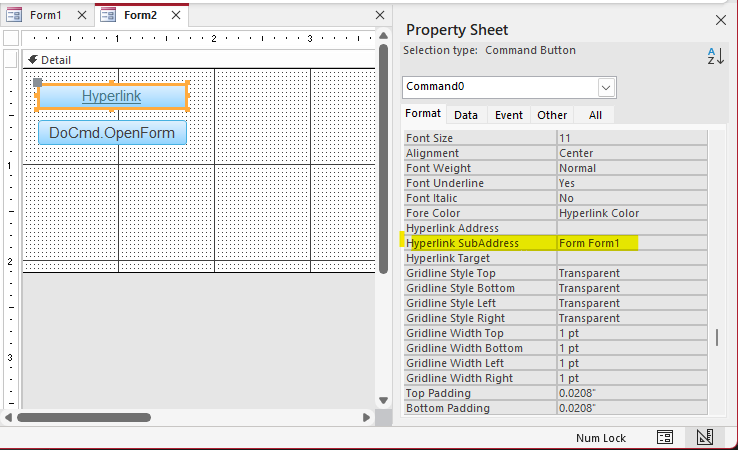Select the All property tab
This screenshot has height=450, width=738.
(x=595, y=115)
